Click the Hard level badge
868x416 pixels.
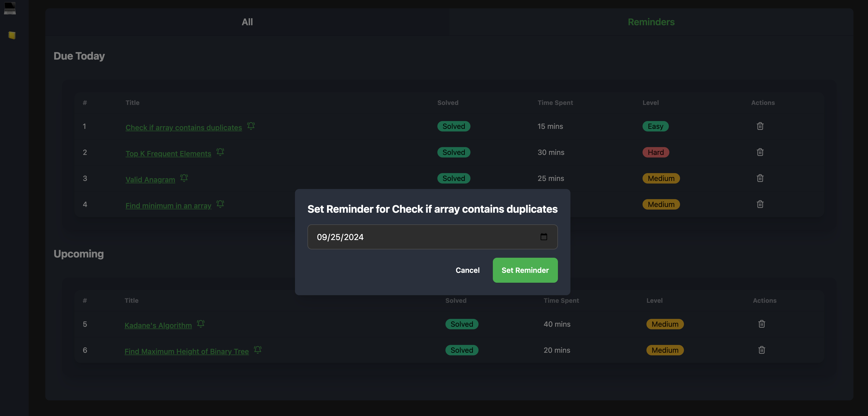(656, 152)
